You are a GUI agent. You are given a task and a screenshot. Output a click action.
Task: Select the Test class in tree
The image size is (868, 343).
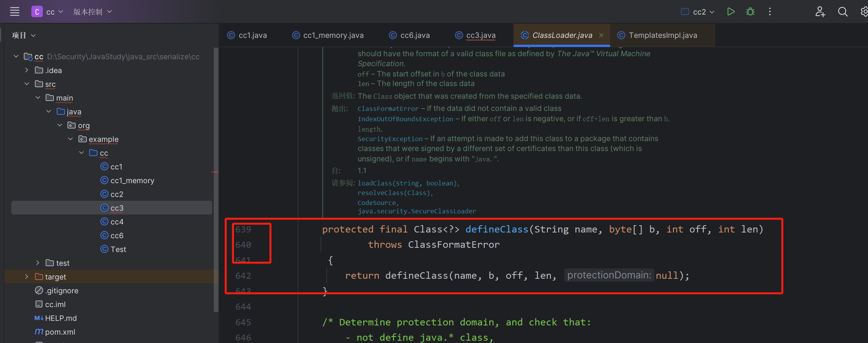(x=113, y=249)
